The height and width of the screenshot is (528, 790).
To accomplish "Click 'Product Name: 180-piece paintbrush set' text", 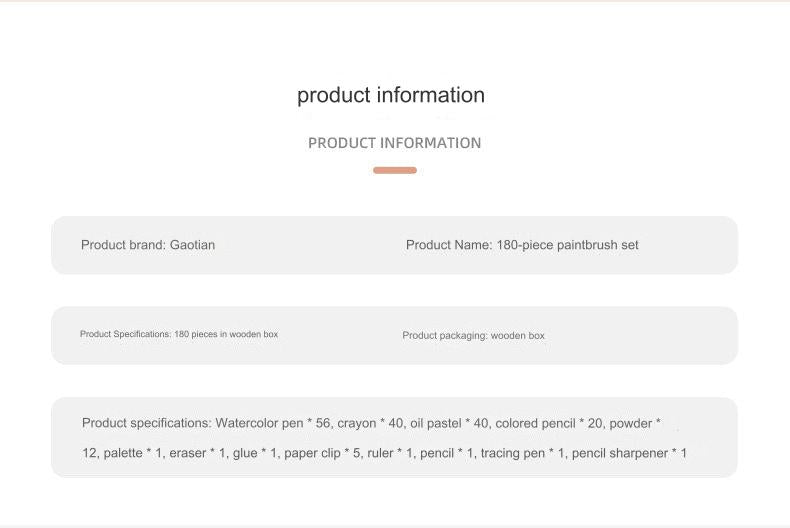I will (x=522, y=245).
